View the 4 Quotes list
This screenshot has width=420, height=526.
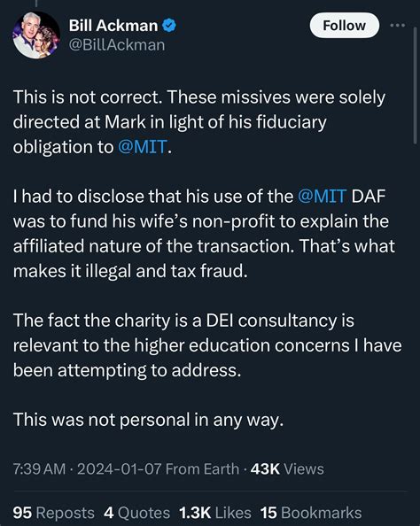[x=136, y=513]
